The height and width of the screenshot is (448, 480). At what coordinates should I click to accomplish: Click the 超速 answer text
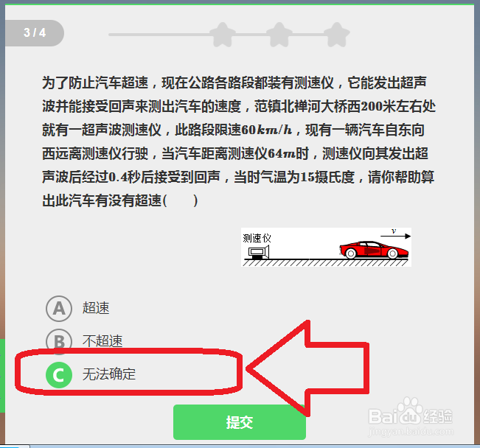[x=96, y=308]
